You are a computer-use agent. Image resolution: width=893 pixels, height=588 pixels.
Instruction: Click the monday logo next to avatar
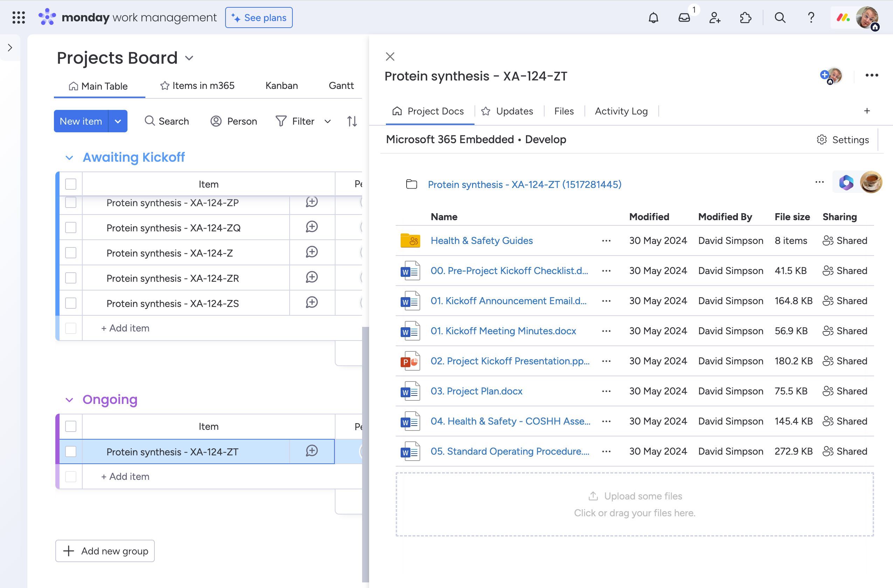point(843,17)
